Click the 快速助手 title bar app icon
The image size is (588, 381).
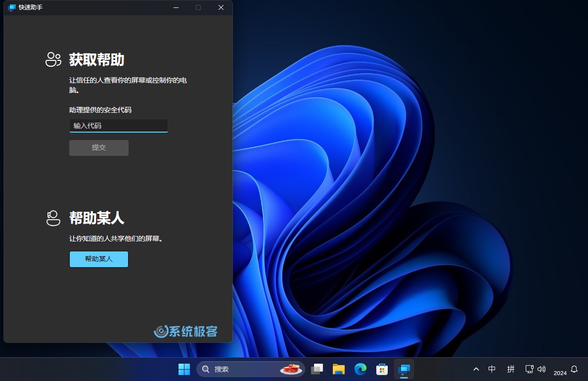pos(12,7)
